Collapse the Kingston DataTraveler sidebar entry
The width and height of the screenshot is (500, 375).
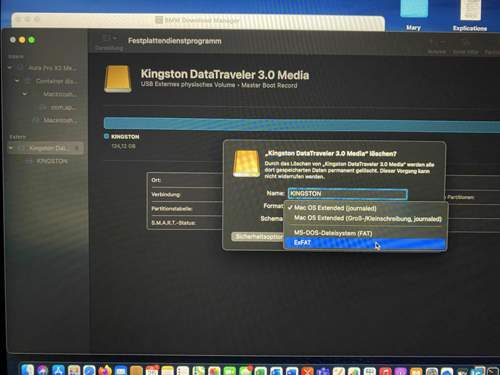pos(11,148)
